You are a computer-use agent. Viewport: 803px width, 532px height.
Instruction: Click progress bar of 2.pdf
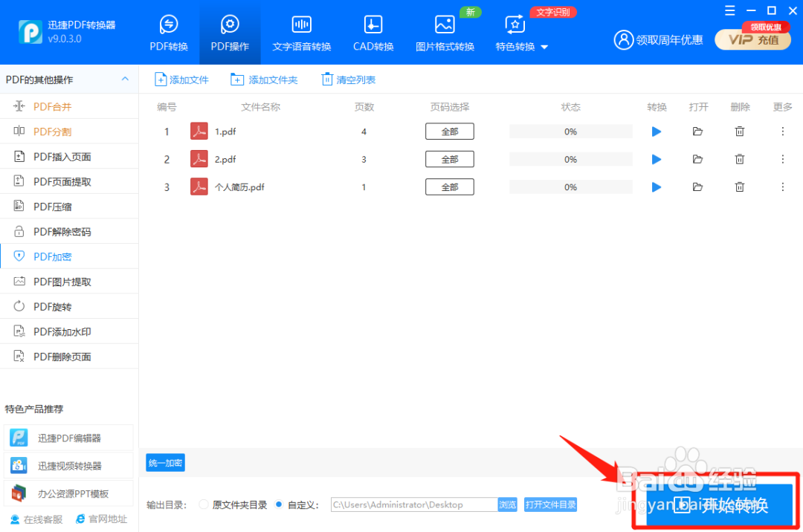[x=570, y=159]
